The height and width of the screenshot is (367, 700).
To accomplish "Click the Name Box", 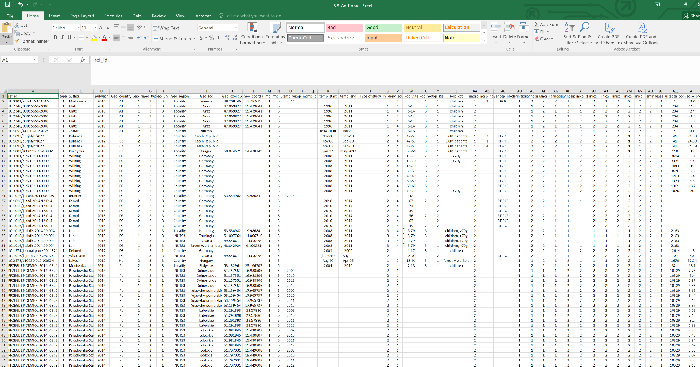I will [19, 60].
